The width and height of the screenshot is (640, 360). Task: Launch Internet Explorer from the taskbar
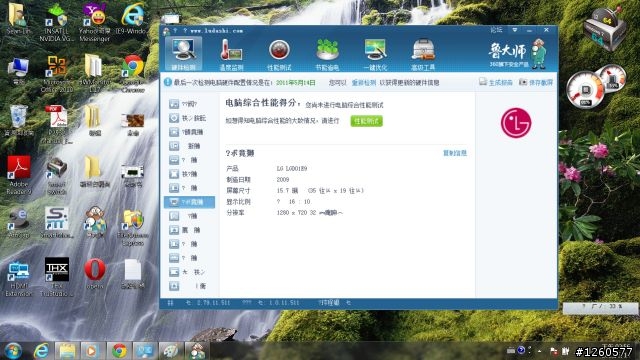[x=41, y=351]
